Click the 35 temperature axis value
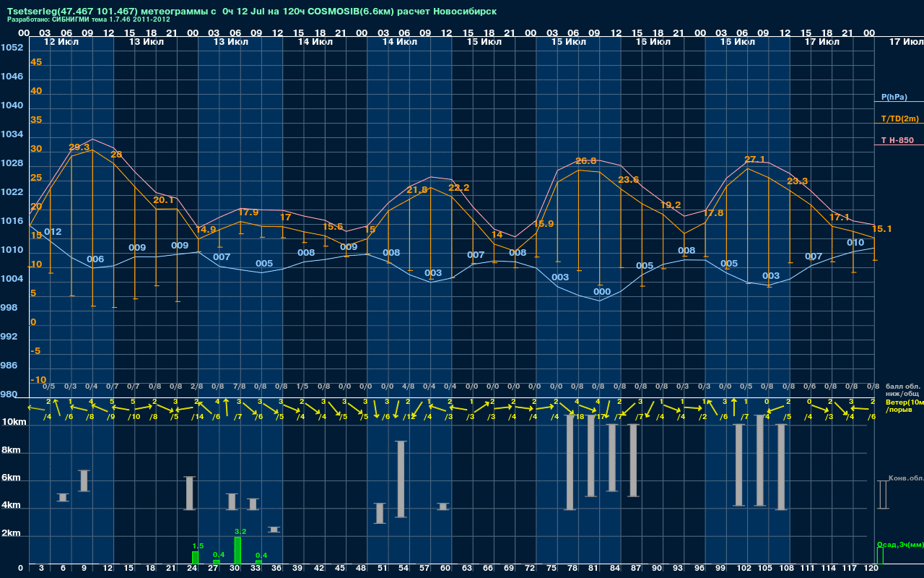The height and width of the screenshot is (578, 924). pos(36,120)
